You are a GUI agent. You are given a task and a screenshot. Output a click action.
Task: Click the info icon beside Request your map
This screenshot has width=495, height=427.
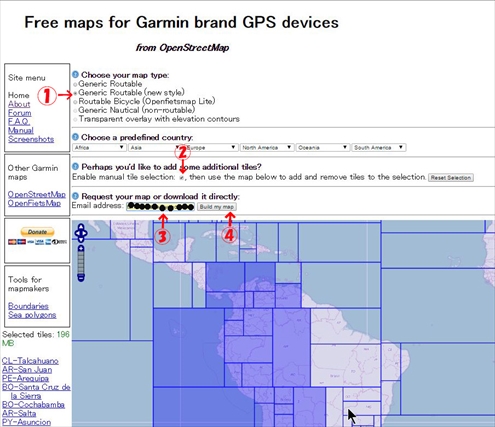[x=75, y=196]
